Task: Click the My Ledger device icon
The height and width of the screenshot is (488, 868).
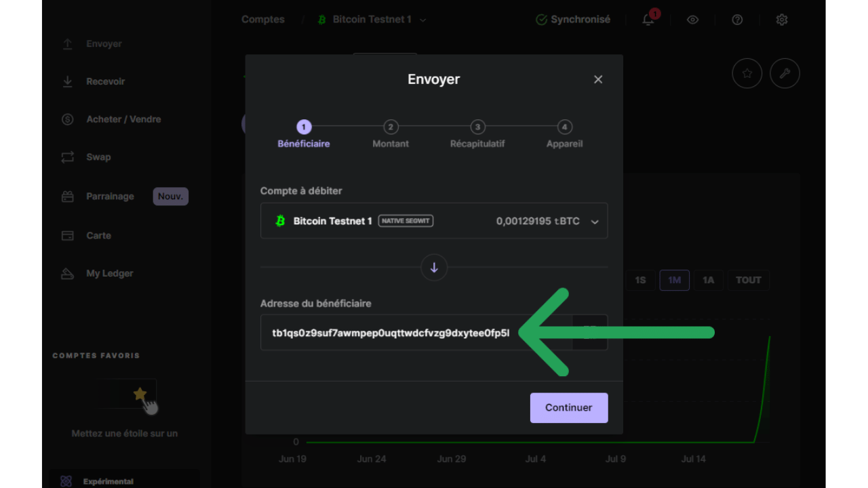Action: click(67, 274)
